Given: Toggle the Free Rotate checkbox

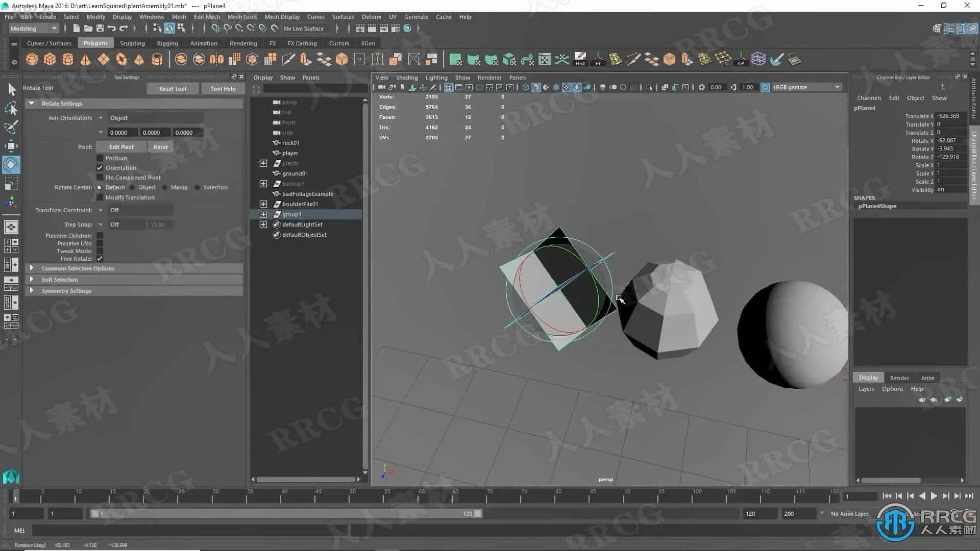Looking at the screenshot, I should pos(100,259).
